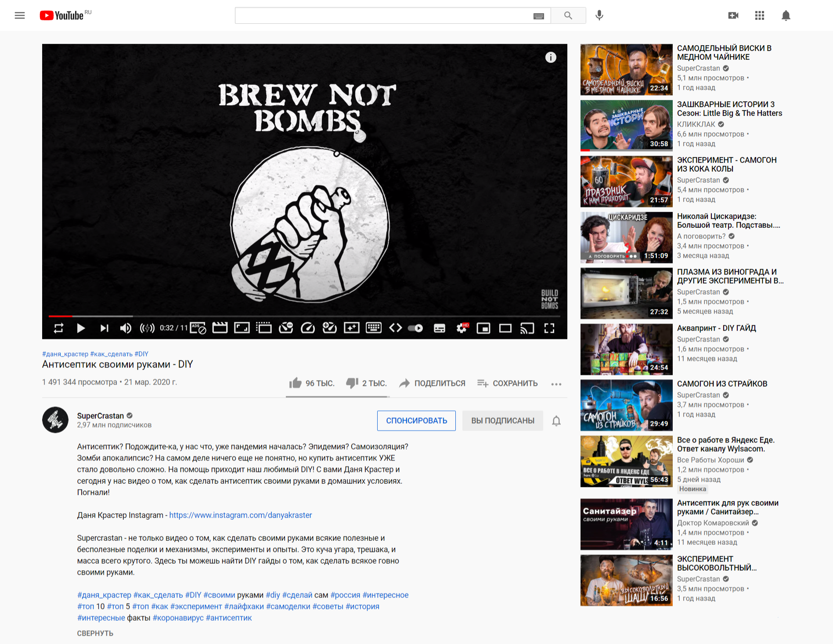
Task: Start voice search with the microphone
Action: tap(599, 15)
